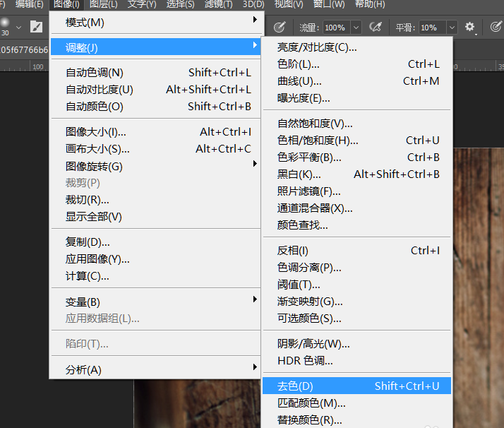Open Image Size (图像大小) dialog

156,132
